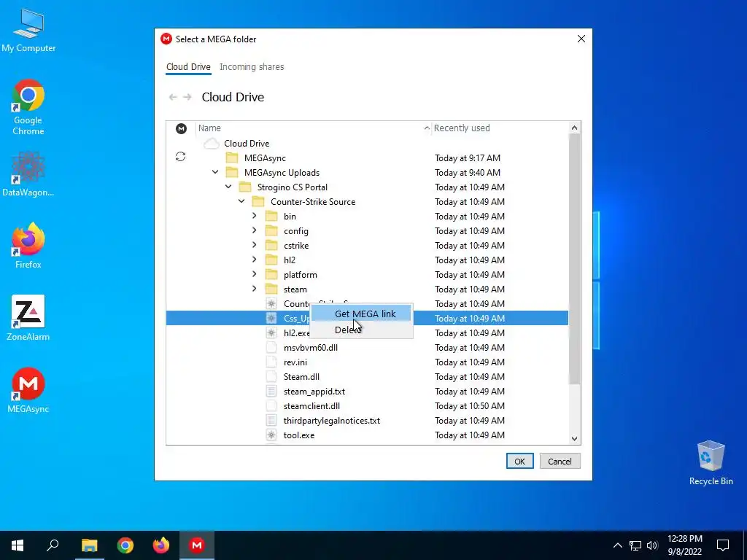The height and width of the screenshot is (560, 747).
Task: Click the refresh sync icon in dialog
Action: coord(181,157)
